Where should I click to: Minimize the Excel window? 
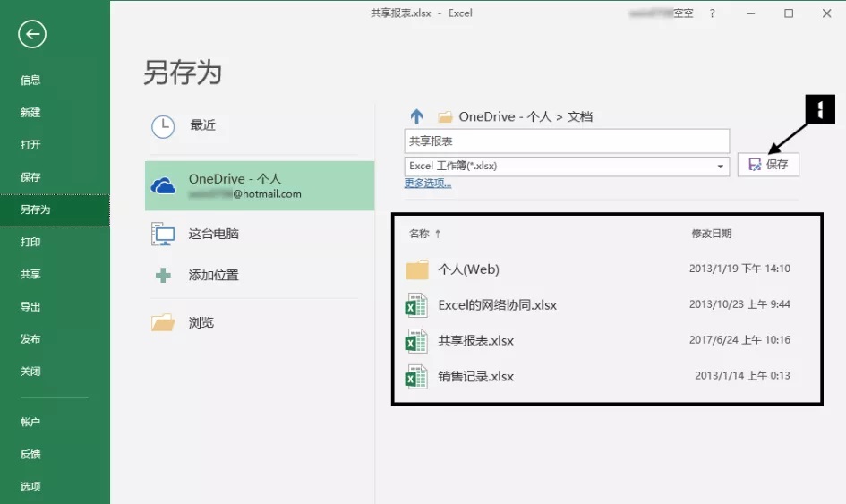pyautogui.click(x=750, y=13)
